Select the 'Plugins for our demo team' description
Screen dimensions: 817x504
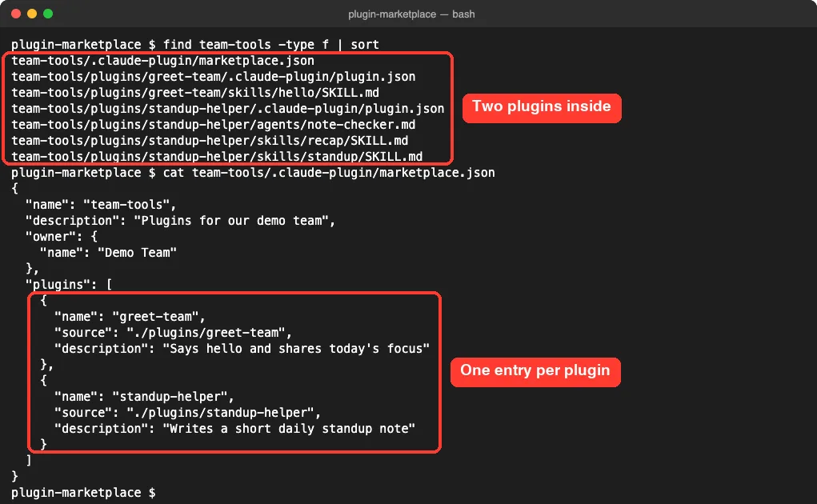point(230,221)
